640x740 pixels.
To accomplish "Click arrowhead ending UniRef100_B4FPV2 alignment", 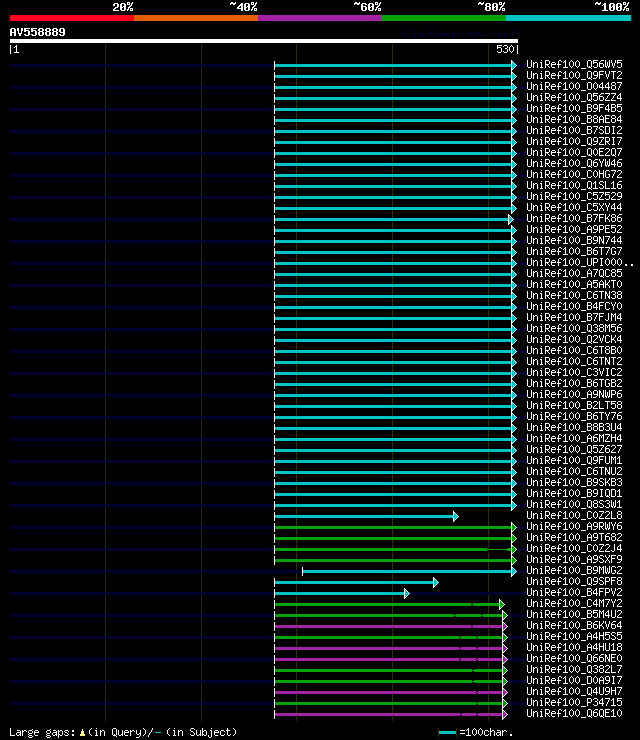I will tap(407, 594).
